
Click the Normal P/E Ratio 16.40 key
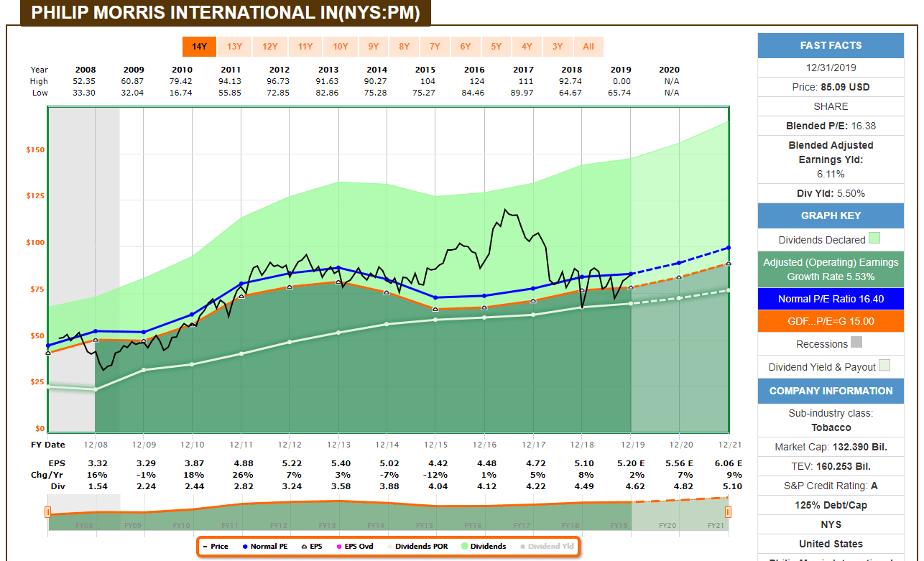[831, 299]
